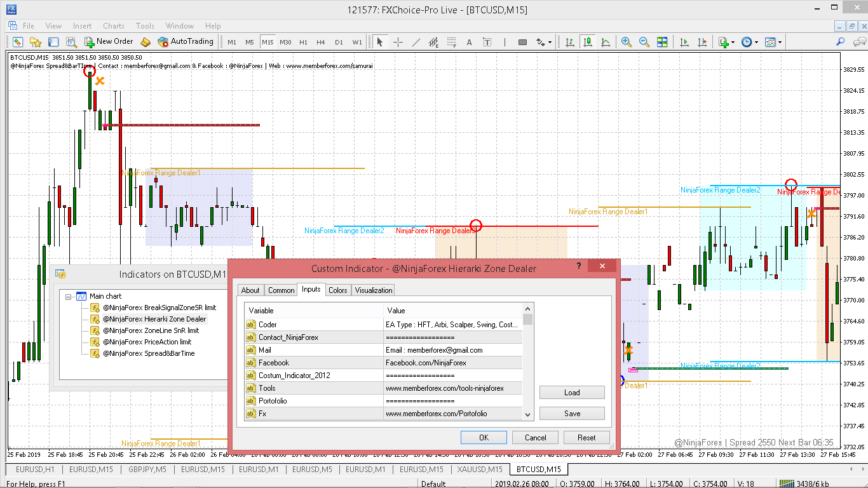The width and height of the screenshot is (868, 488).
Task: Switch timeframe to M1
Action: (232, 43)
